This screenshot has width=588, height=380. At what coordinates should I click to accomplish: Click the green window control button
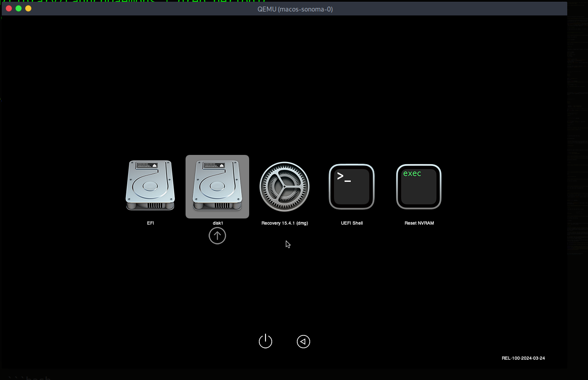[19, 8]
